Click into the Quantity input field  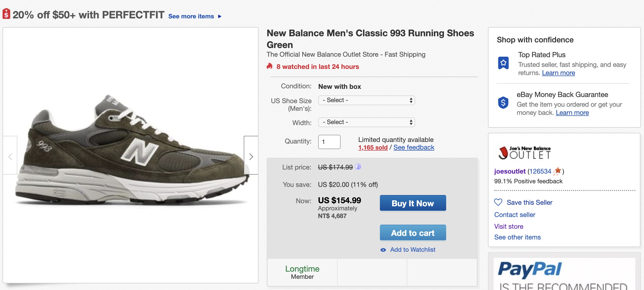(329, 142)
